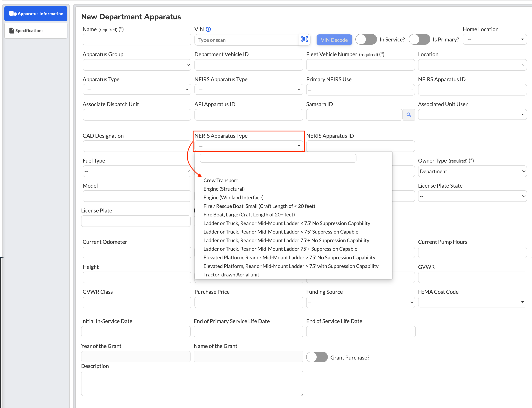Select Elevated Platform No Suppression Capability option

293,257
